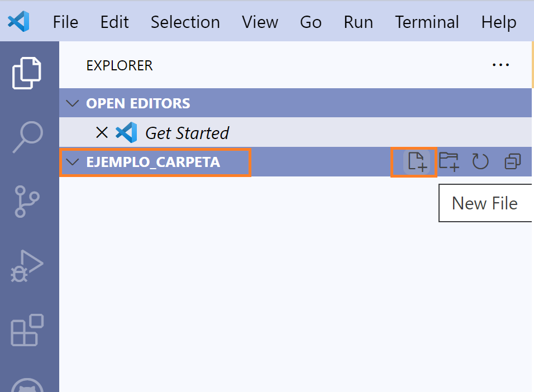Viewport: 534px width, 392px height.
Task: Open the Terminal menu
Action: (427, 22)
